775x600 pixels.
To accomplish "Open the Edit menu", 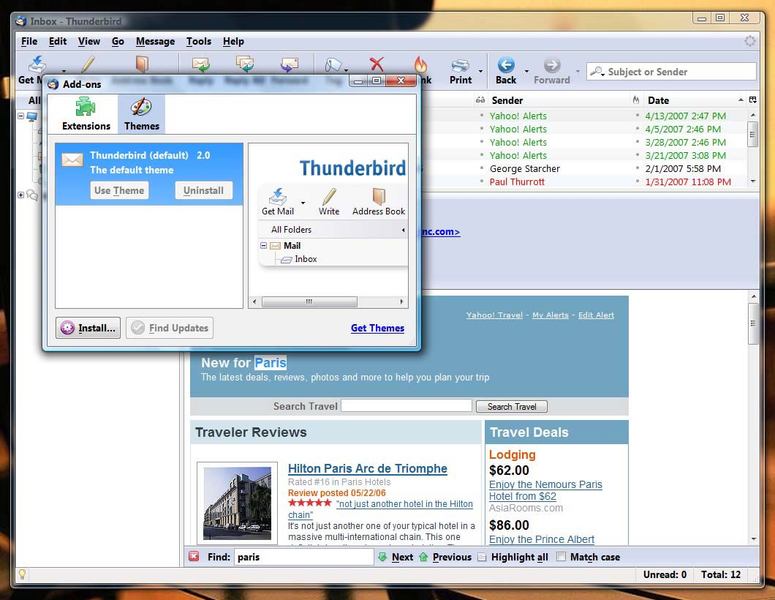I will coord(57,42).
